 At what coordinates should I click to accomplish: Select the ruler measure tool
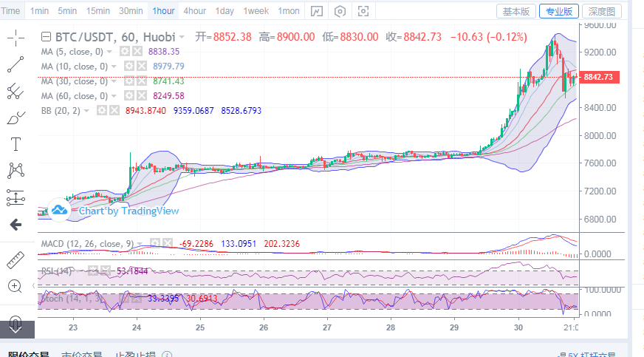tap(16, 260)
